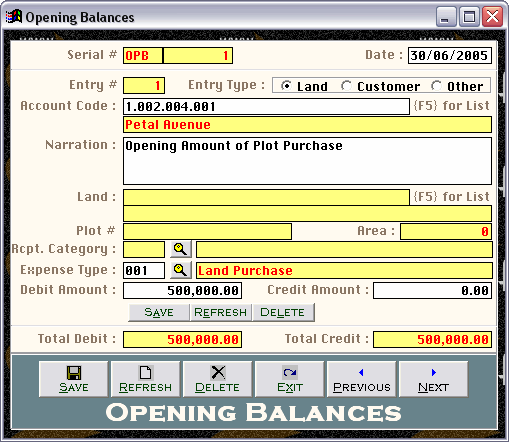Click the Date field showing 30/06/2005
509x442 pixels.
click(450, 55)
